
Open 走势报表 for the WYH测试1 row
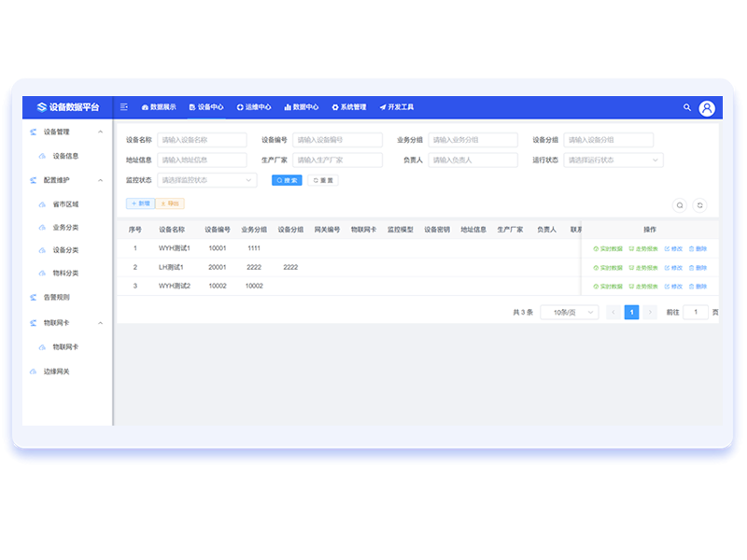point(642,249)
